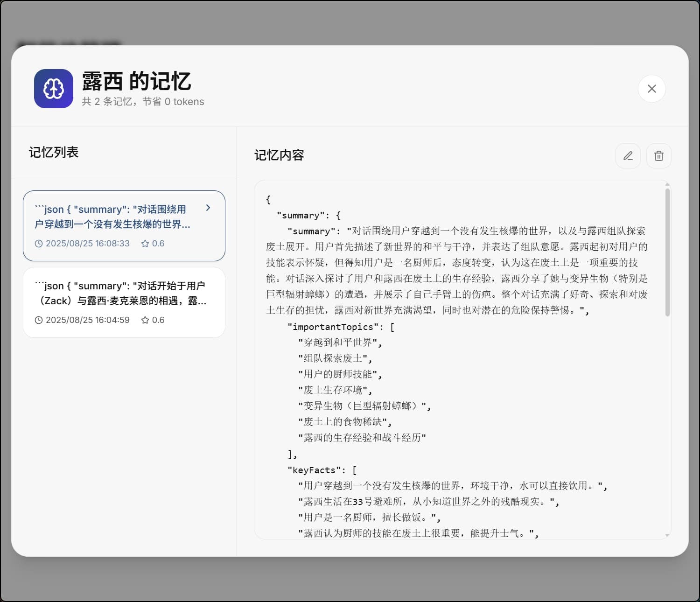Delete the memory using the trash icon
The width and height of the screenshot is (700, 602).
(658, 156)
